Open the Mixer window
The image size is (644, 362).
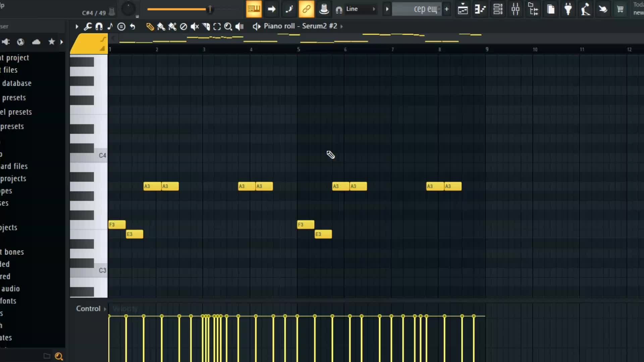[x=516, y=9]
